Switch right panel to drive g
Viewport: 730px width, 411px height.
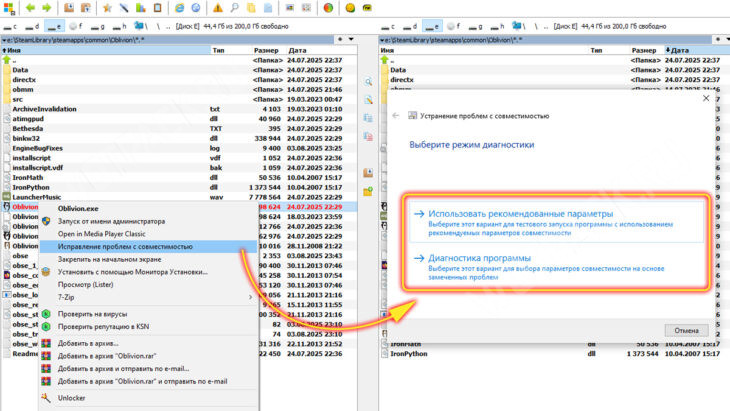point(475,27)
